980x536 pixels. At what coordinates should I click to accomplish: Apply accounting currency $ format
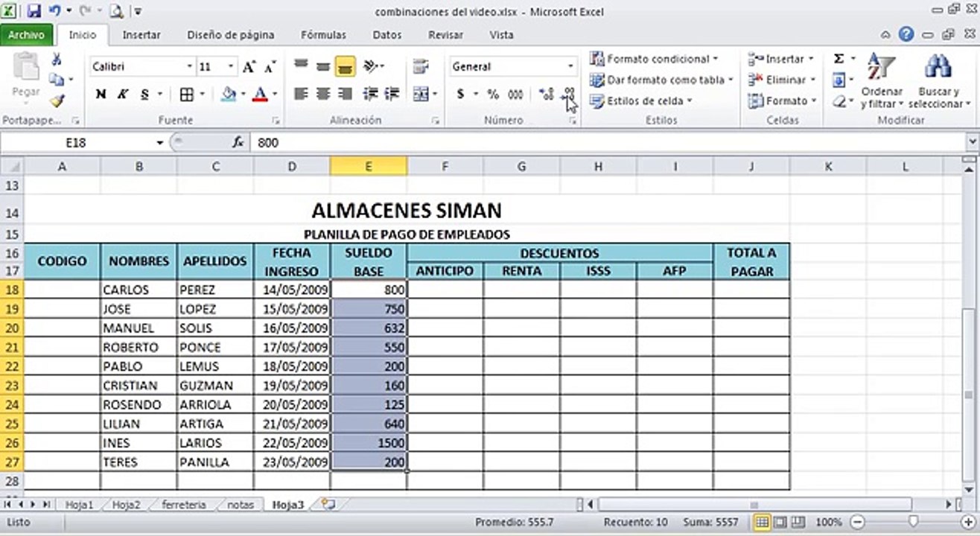click(x=460, y=95)
